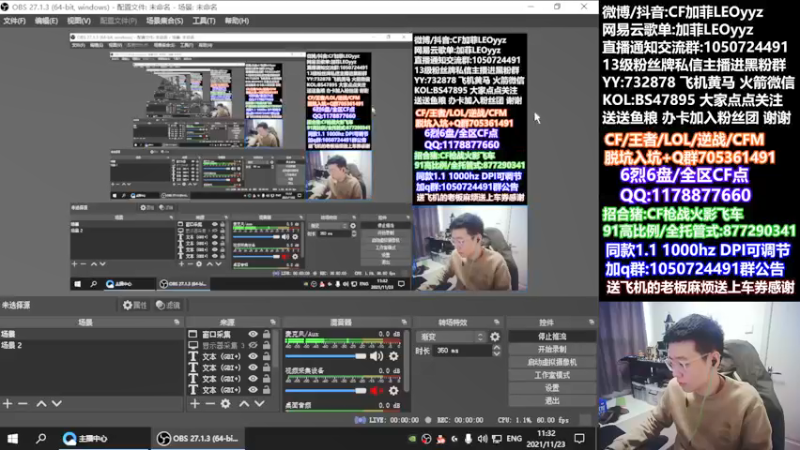Pop out the 转场特效 dock panel
Screen dimensions: 800x450
pyautogui.click(x=496, y=322)
